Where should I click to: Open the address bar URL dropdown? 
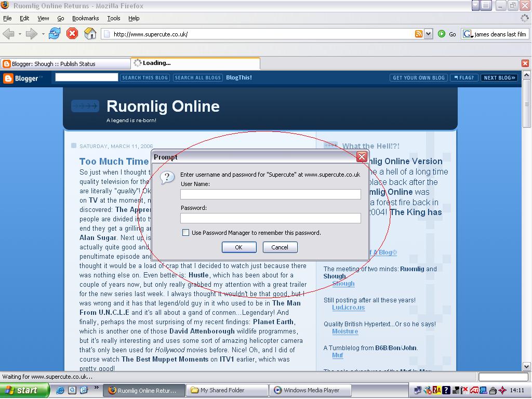tap(429, 34)
